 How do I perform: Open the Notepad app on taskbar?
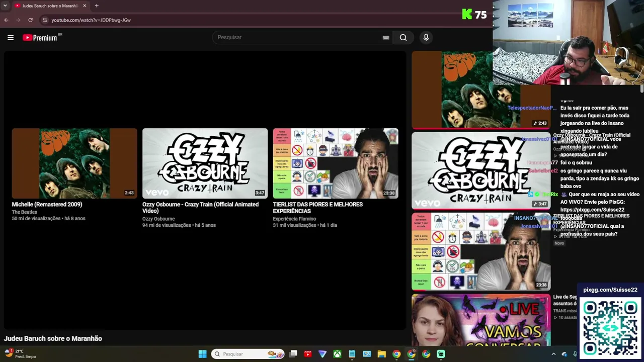[352, 354]
